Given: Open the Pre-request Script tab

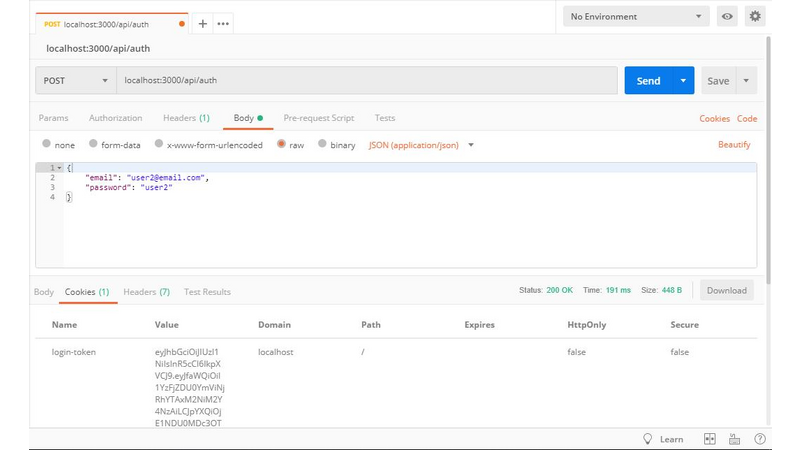Looking at the screenshot, I should (x=319, y=118).
